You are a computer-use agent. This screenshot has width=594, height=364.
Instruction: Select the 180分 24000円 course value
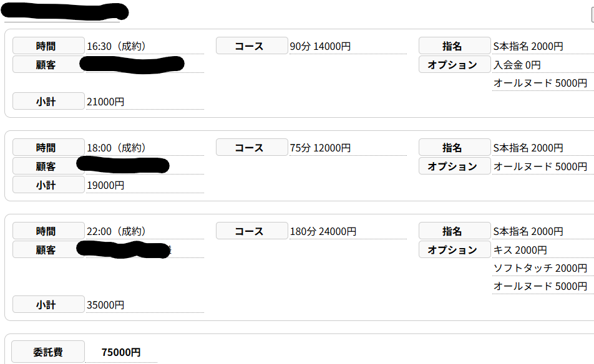pyautogui.click(x=323, y=231)
